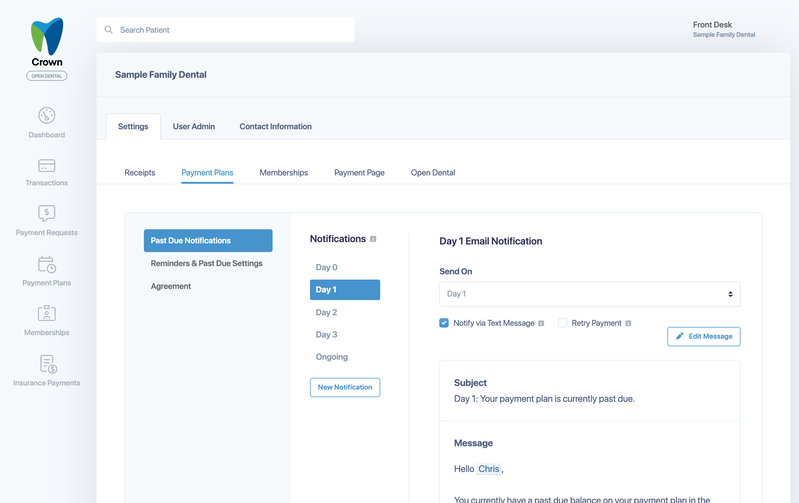Click the Chris name placeholder in message
Image resolution: width=799 pixels, height=503 pixels.
coord(489,469)
